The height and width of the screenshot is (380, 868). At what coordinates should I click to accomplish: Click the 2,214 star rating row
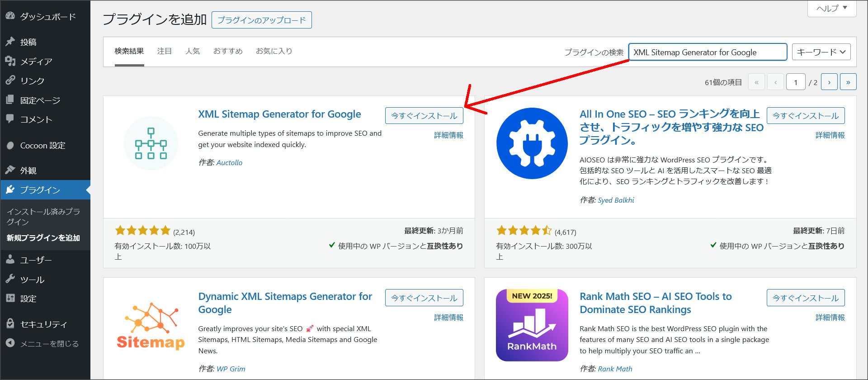155,231
